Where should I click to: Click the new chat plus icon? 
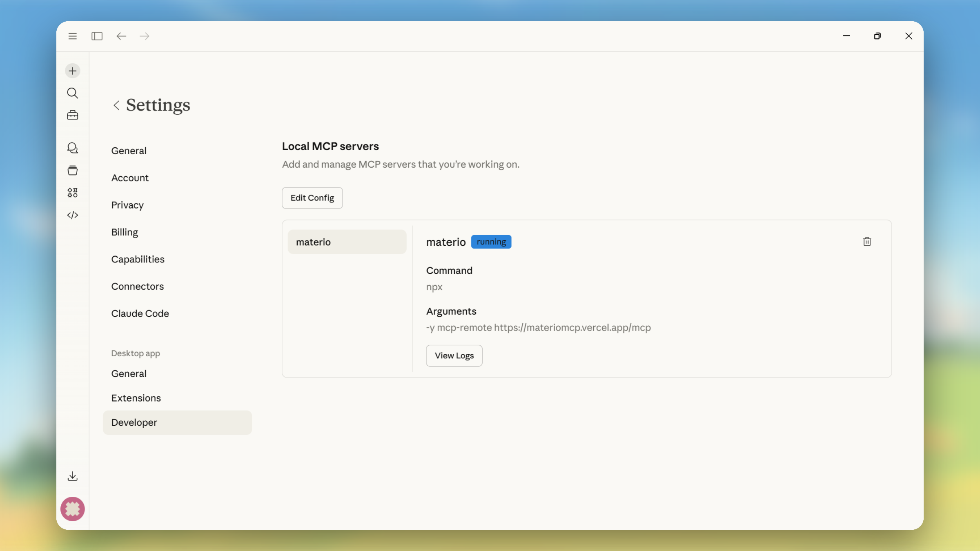tap(72, 71)
